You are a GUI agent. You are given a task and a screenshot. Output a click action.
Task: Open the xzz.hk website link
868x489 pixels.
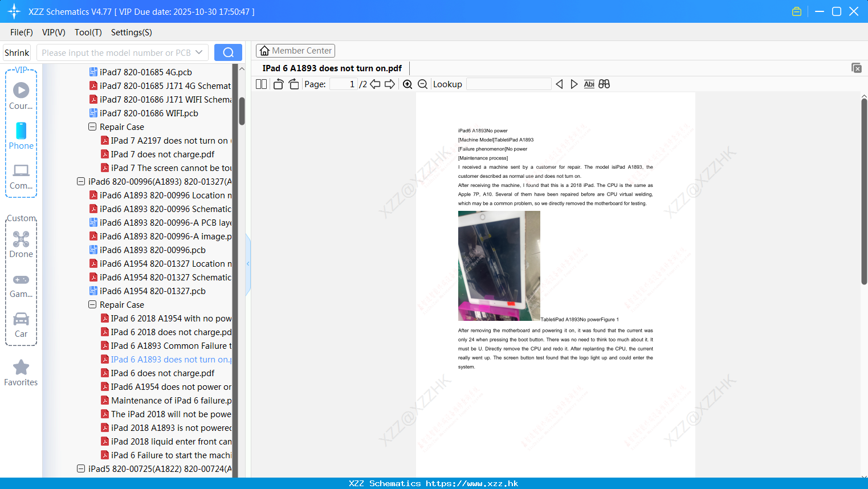point(472,483)
